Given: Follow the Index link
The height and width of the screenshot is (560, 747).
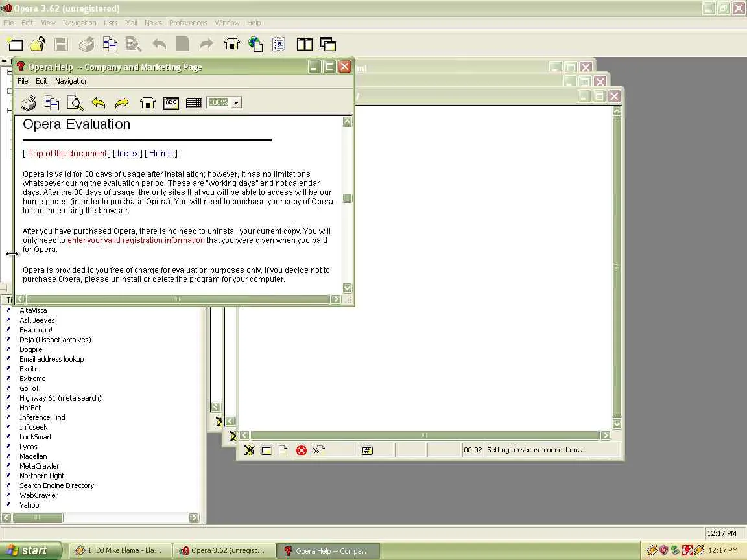Looking at the screenshot, I should (128, 154).
